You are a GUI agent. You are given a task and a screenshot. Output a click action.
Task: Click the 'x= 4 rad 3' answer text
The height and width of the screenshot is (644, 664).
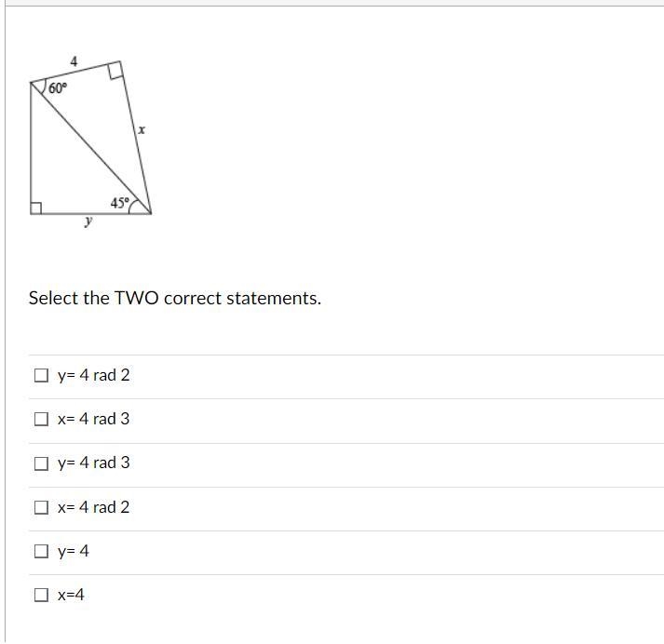point(93,419)
